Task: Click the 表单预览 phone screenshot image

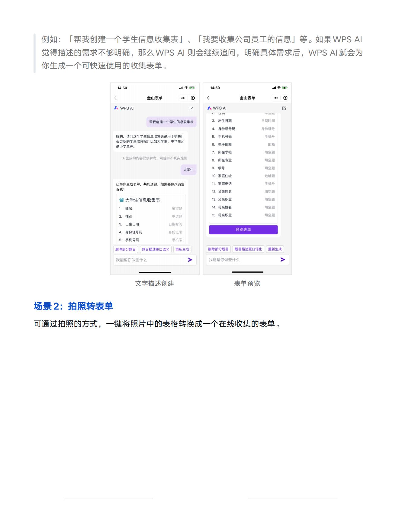Action: pos(247,179)
